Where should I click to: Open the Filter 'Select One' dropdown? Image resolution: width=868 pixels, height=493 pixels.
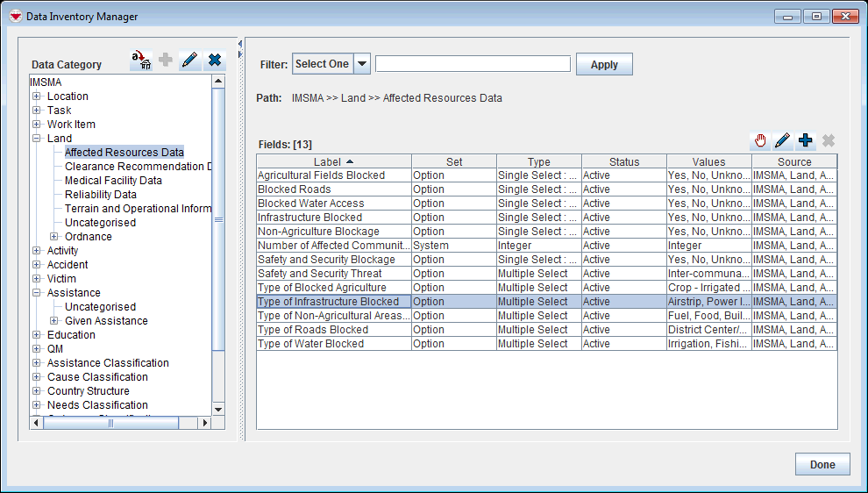361,64
